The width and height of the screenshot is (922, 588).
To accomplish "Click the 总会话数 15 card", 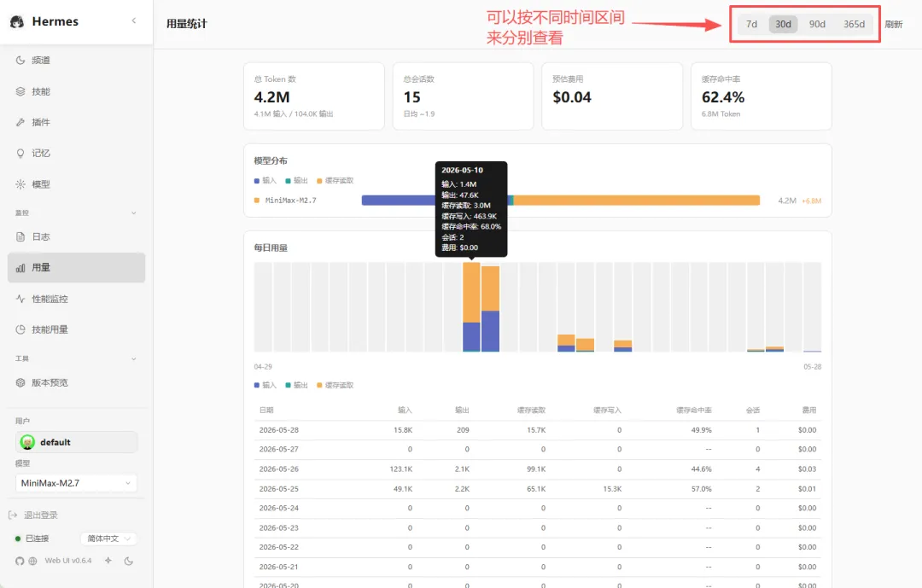I will [x=464, y=96].
